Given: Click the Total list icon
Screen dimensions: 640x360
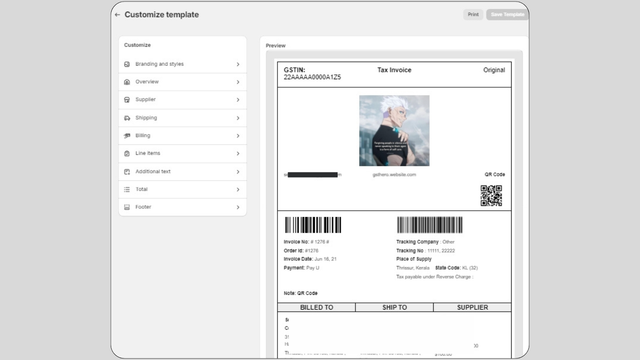Looking at the screenshot, I should coord(127,189).
